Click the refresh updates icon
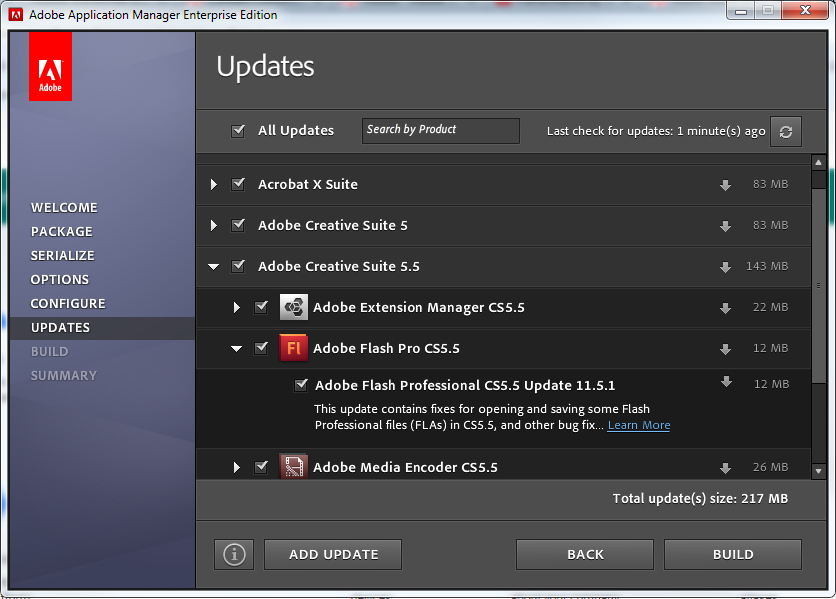This screenshot has width=836, height=599. (x=785, y=131)
